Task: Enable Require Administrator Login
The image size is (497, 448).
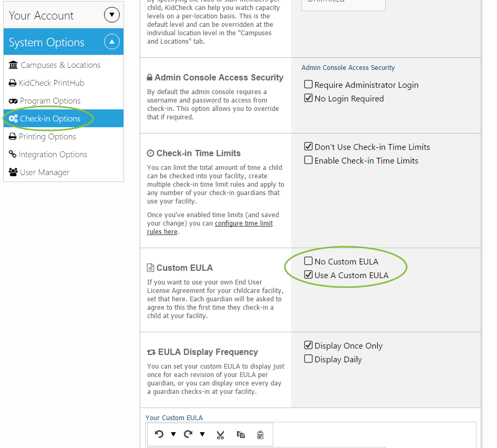Action: tap(307, 84)
